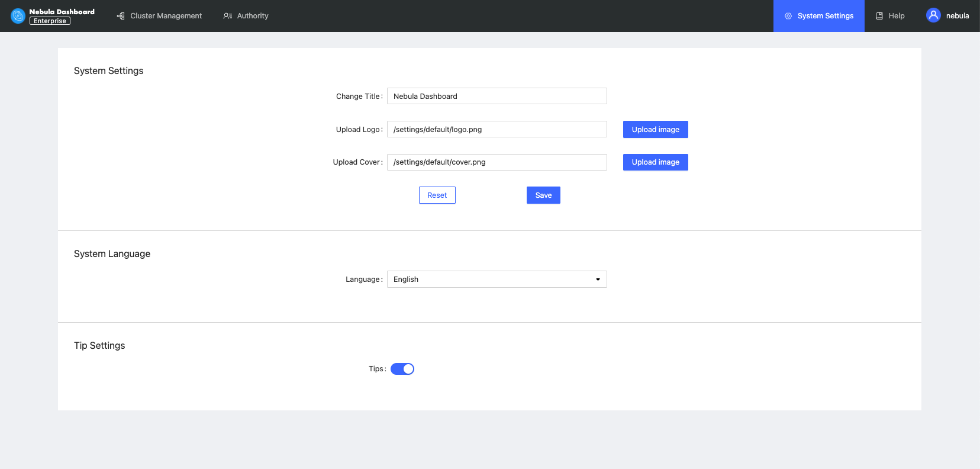Open the nebula account menu

click(x=957, y=16)
